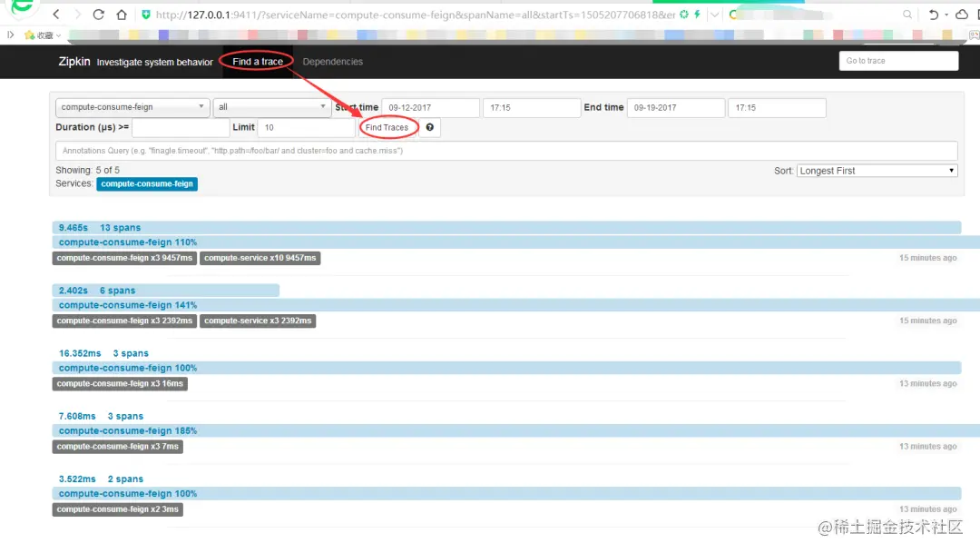The height and width of the screenshot is (553, 980).
Task: Click the Investigate system behavior tagline
Action: (155, 62)
